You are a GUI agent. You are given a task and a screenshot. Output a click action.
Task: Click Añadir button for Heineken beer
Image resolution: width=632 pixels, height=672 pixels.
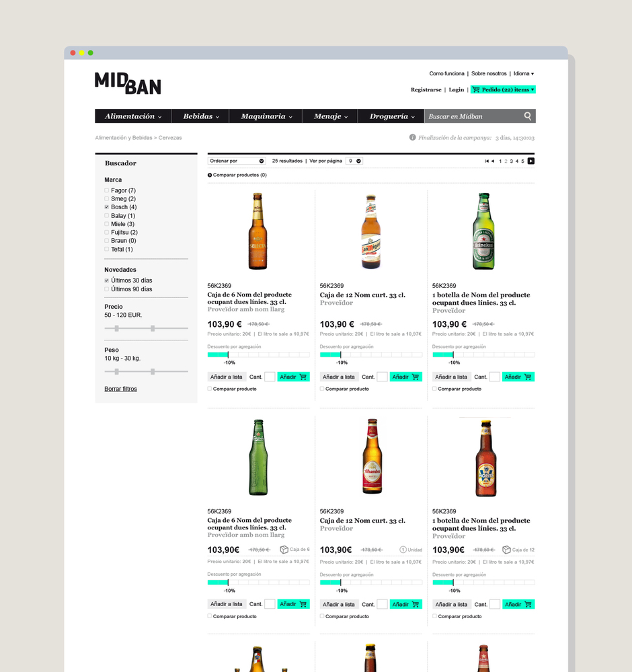point(518,377)
